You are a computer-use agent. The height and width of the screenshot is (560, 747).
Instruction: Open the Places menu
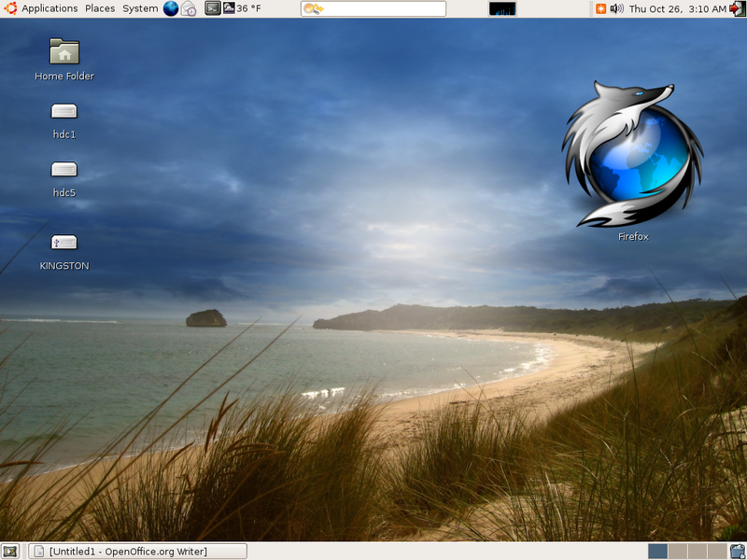pos(100,8)
